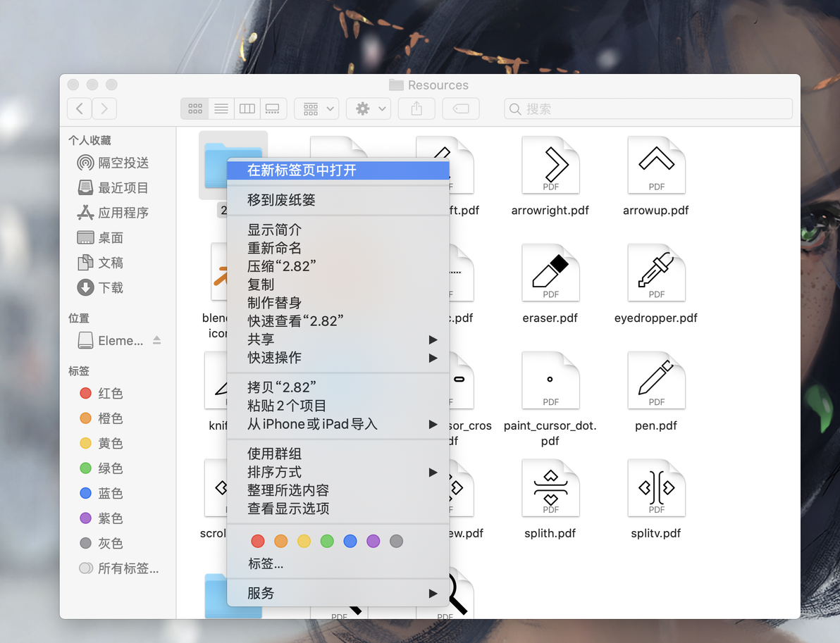Select the eyedropper.pdf file icon
The width and height of the screenshot is (840, 643).
click(656, 273)
